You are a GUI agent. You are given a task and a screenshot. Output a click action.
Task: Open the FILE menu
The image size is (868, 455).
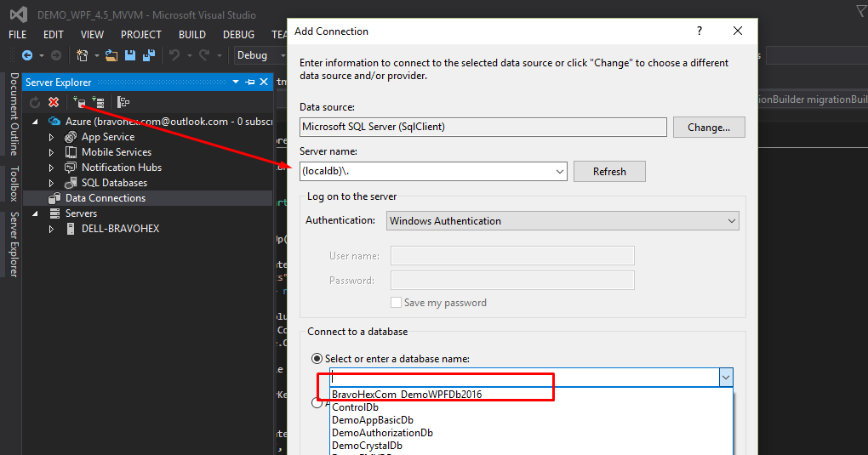click(x=18, y=34)
